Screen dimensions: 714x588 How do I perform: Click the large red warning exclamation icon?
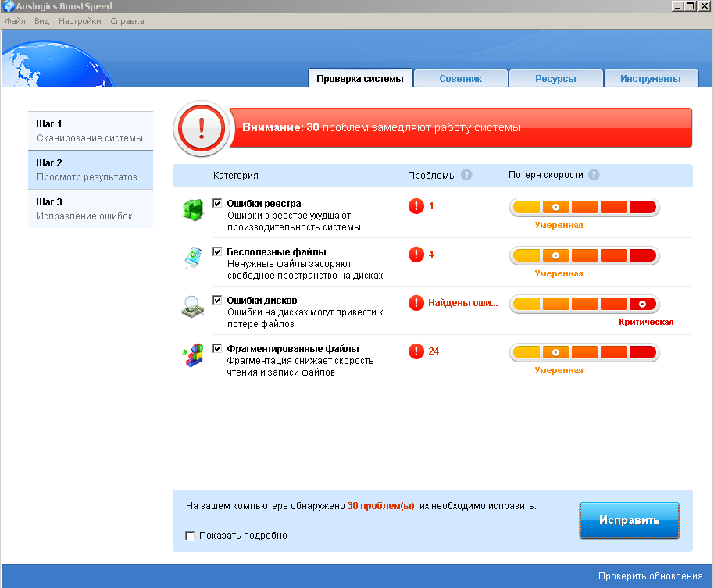tap(202, 128)
